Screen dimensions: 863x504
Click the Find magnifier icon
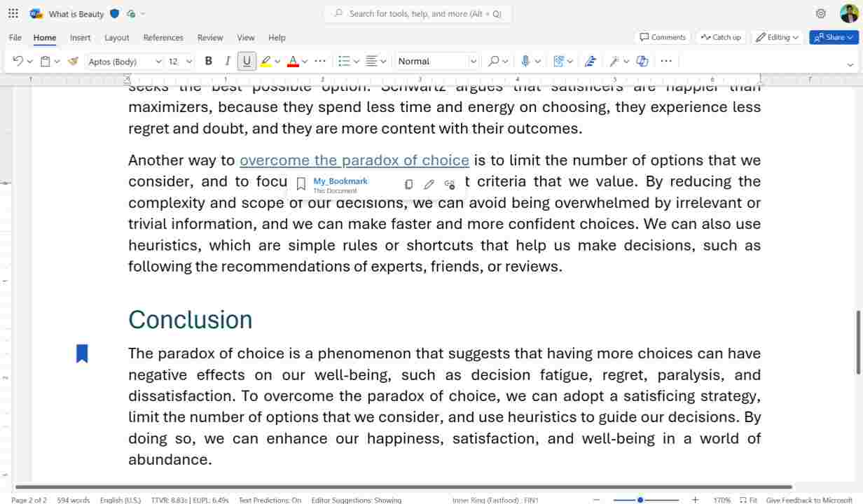click(494, 61)
